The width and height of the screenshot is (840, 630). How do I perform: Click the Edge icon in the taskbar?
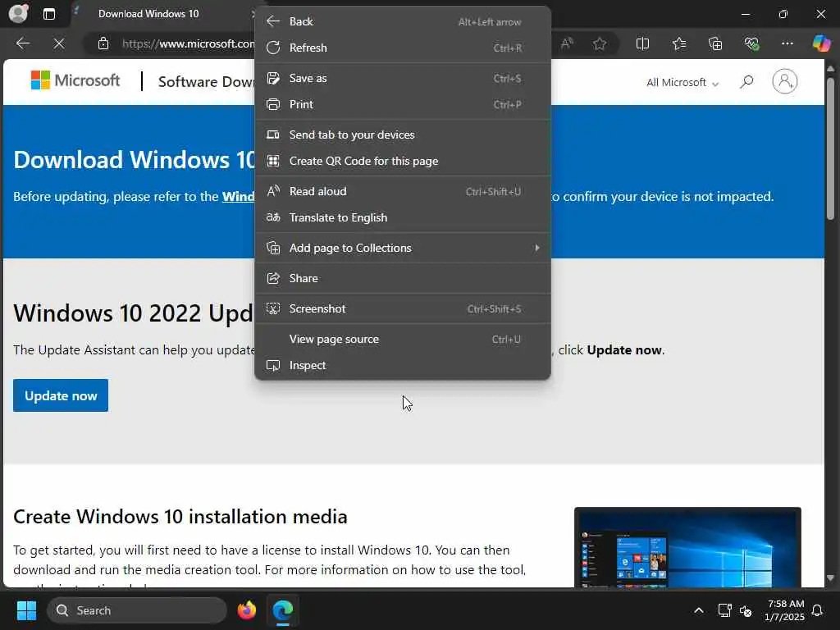pyautogui.click(x=282, y=610)
